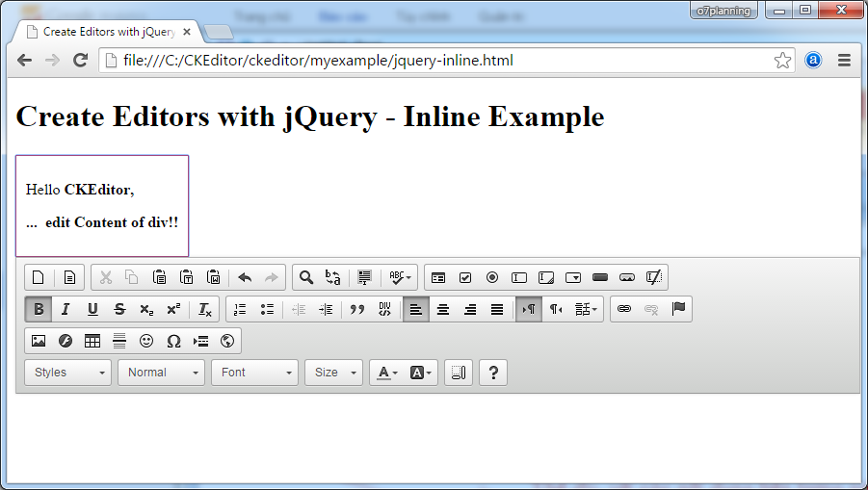Click the Paste clipboard icon

pos(159,277)
